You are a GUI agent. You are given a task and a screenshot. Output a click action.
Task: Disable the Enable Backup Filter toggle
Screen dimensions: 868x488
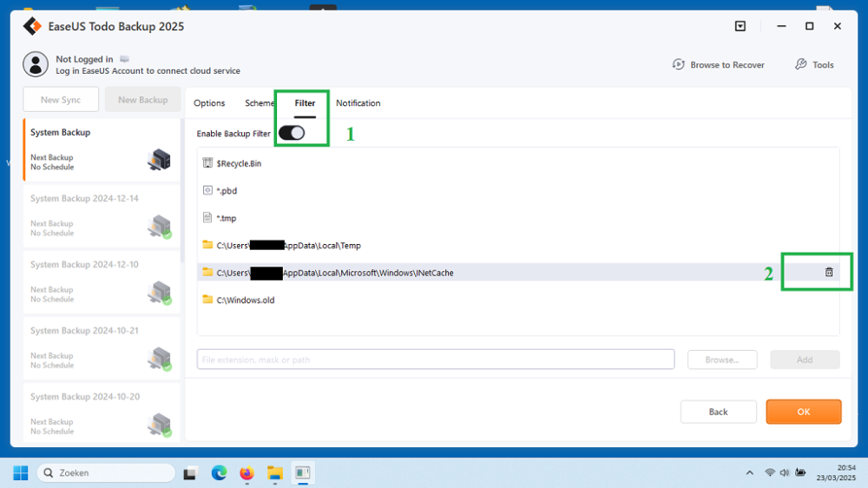pyautogui.click(x=292, y=133)
